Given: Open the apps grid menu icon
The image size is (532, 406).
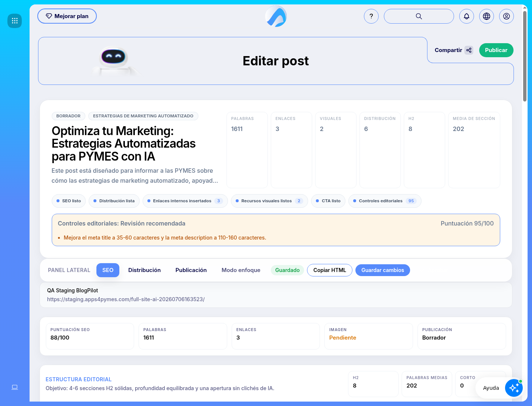Looking at the screenshot, I should click(15, 21).
